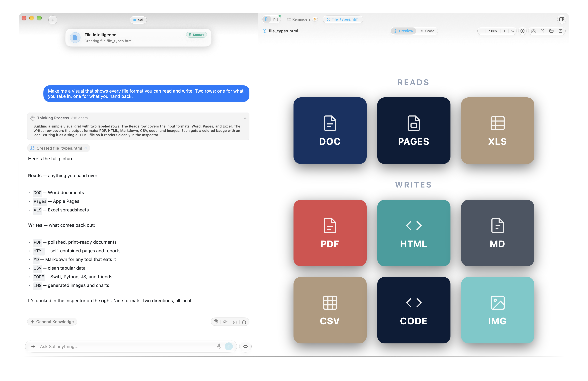Screen dimensions: 588x381
Task: Toggle incognito mode with the spy icon
Action: [x=245, y=346]
